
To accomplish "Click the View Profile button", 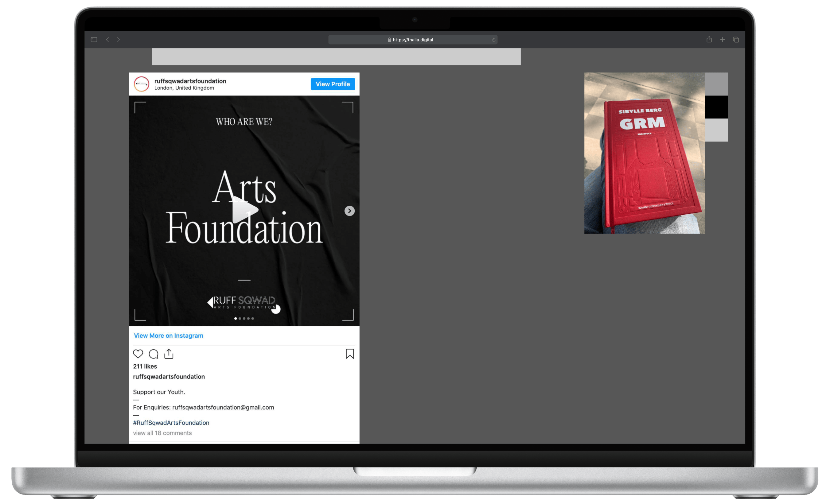I will [333, 84].
